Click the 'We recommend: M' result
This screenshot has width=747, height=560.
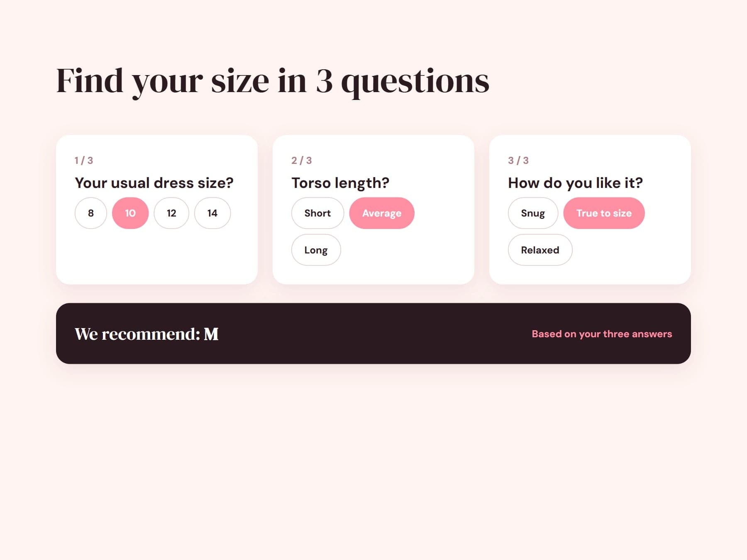146,334
